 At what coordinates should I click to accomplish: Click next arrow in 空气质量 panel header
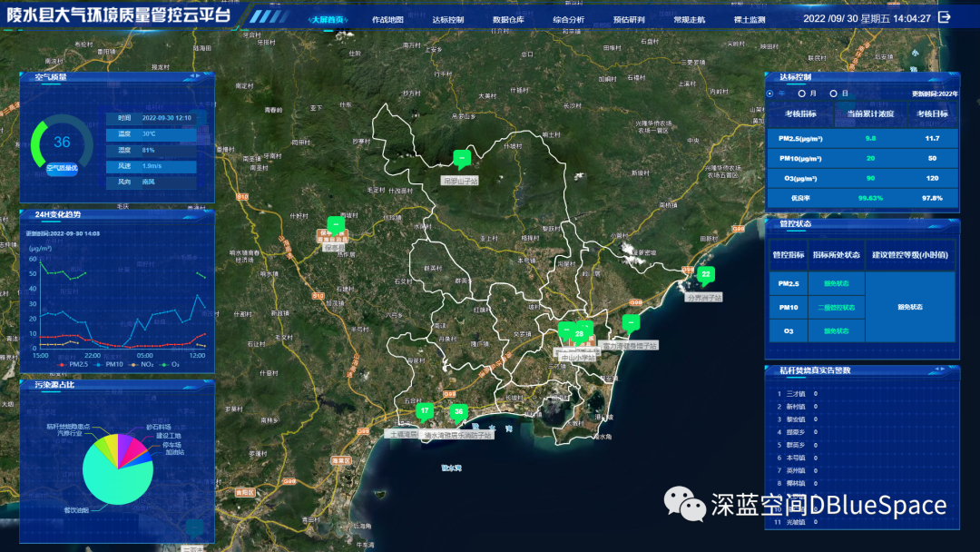click(199, 76)
